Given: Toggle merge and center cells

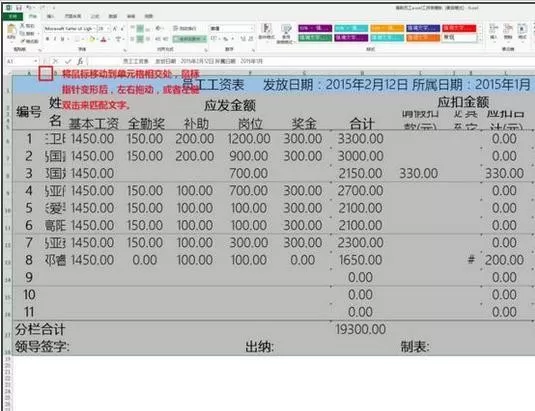Looking at the screenshot, I should pyautogui.click(x=189, y=39).
